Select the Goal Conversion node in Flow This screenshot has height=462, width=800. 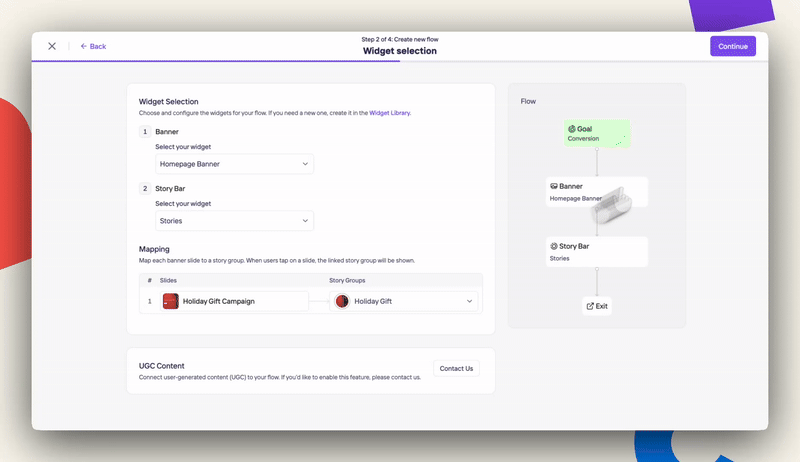click(x=596, y=134)
